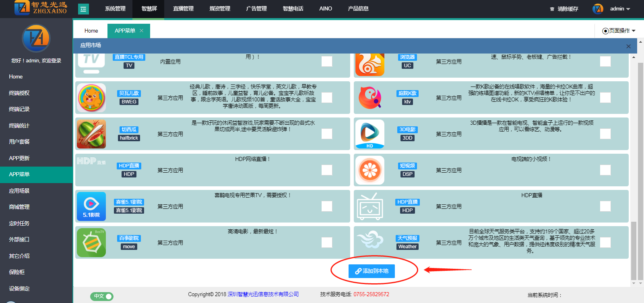Toggle sidebar with the hamburger menu icon
Viewport: 644px width, 303px height.
83,9
